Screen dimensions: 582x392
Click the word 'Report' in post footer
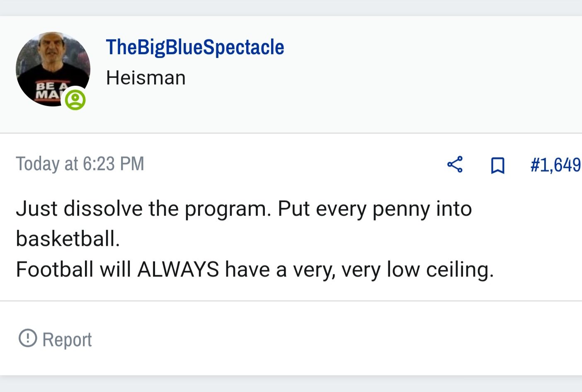pos(67,340)
